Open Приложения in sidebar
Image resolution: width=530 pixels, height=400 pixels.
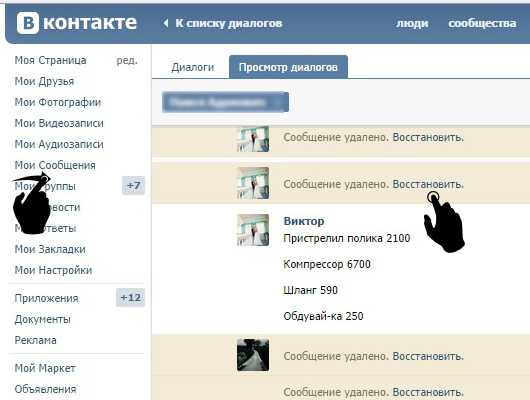point(47,299)
